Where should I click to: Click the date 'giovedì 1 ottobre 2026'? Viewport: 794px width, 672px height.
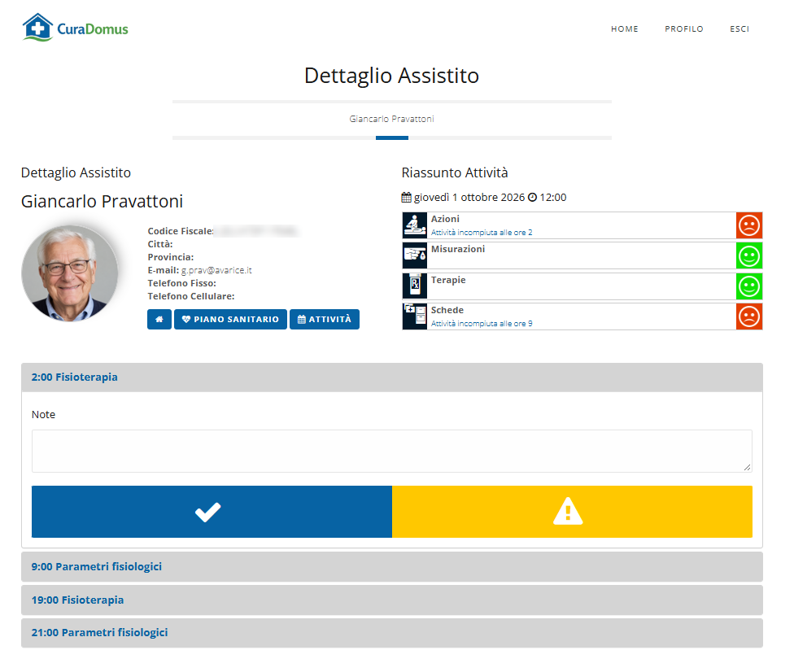coord(469,198)
